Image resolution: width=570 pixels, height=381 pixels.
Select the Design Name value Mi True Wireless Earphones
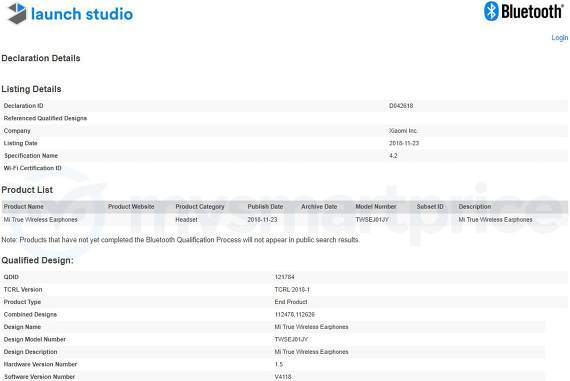pos(311,327)
